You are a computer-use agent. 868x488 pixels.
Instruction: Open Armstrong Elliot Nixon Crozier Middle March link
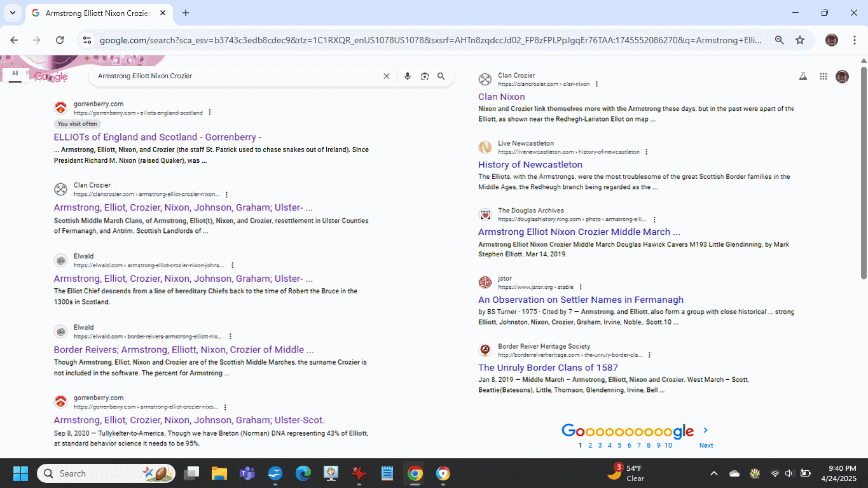coord(579,232)
